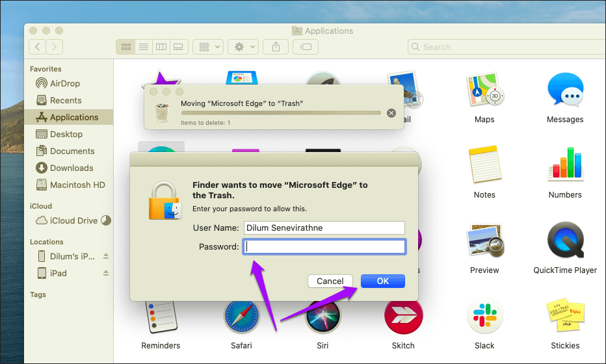606x364 pixels.
Task: Select the Notes app icon
Action: pyautogui.click(x=484, y=164)
